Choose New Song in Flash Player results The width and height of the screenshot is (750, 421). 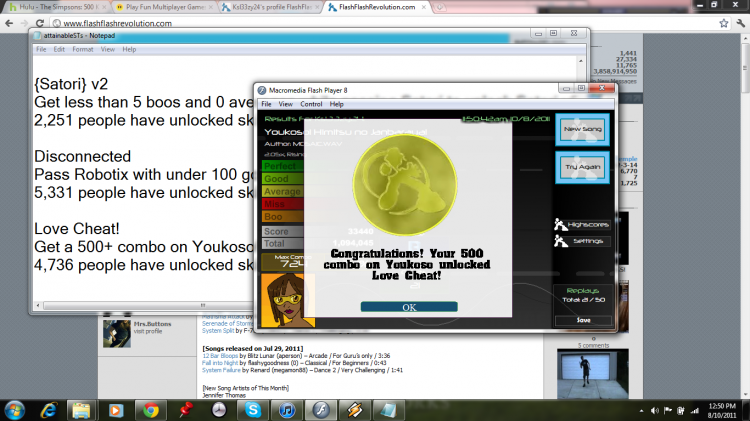click(582, 129)
